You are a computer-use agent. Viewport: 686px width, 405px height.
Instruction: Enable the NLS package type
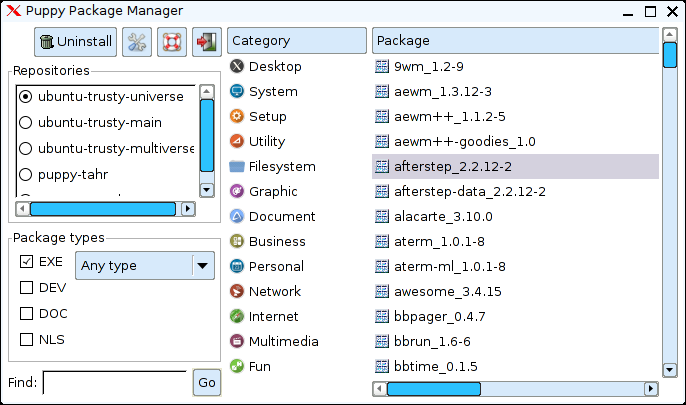click(26, 339)
